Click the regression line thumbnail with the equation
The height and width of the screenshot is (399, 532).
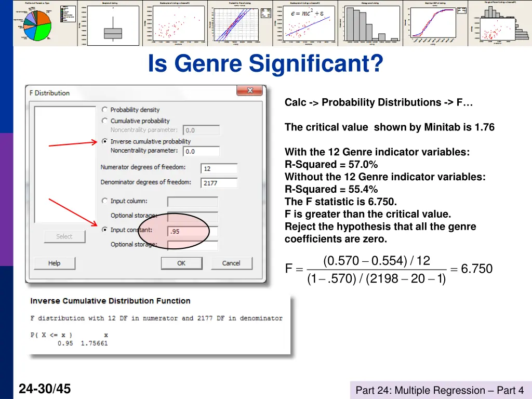pyautogui.click(x=305, y=23)
